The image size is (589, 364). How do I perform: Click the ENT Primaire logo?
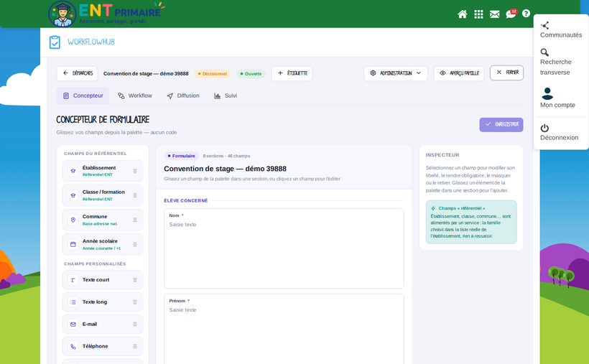(107, 14)
